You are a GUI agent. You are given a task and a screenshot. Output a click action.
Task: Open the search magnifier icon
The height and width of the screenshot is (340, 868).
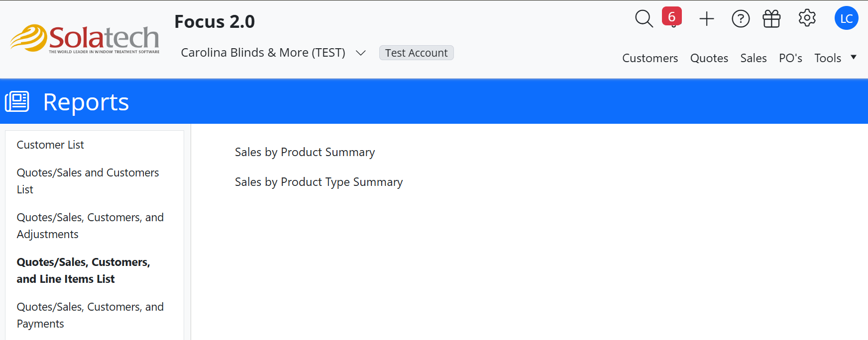coord(644,19)
